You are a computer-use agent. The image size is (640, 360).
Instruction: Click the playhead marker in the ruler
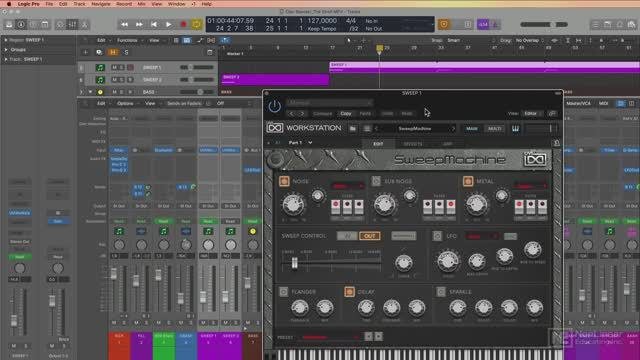(x=379, y=49)
